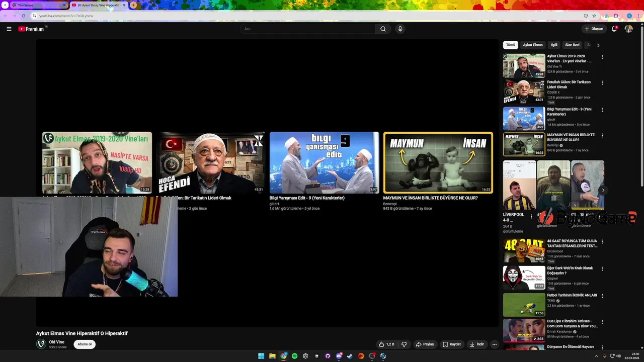The height and width of the screenshot is (362, 644).
Task: Open 48 SAAT Ouija sidebar video thumbnail
Action: tap(524, 250)
